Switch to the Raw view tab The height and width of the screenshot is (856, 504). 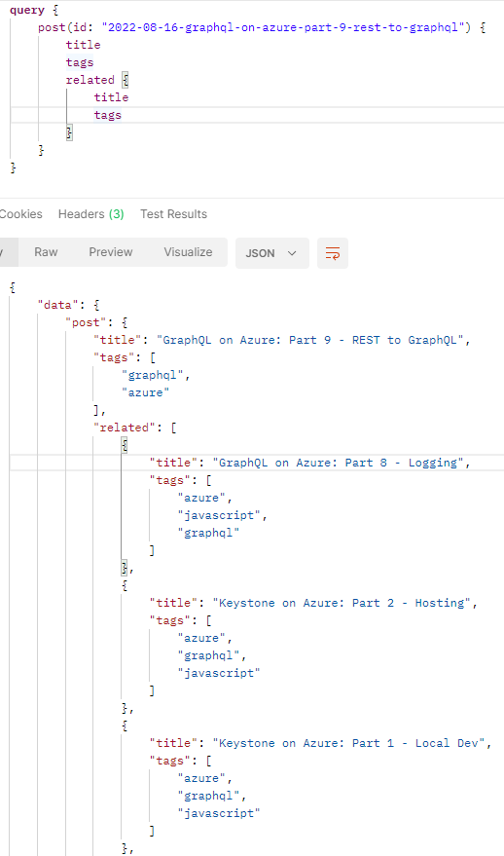[46, 252]
